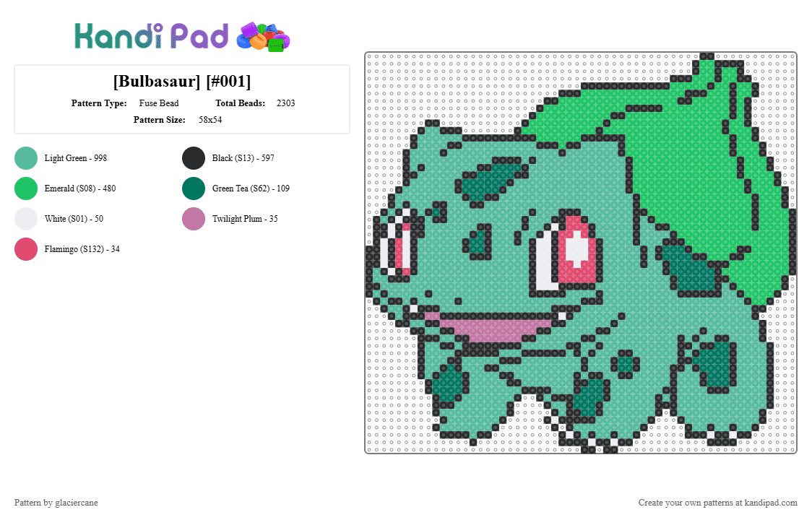Click the 'Light Green - 998' label
The height and width of the screenshot is (520, 812).
tap(76, 158)
